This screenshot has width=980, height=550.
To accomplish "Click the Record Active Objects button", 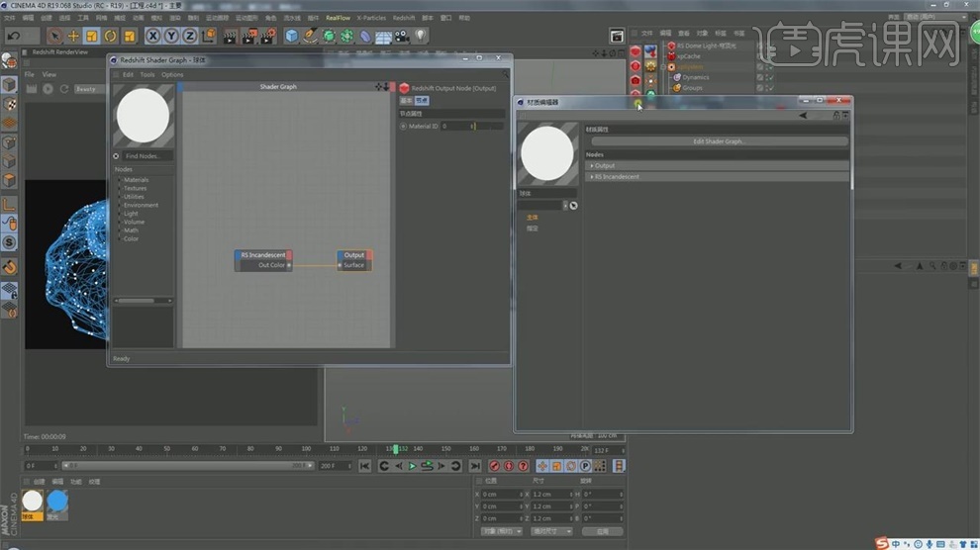I will [x=494, y=466].
